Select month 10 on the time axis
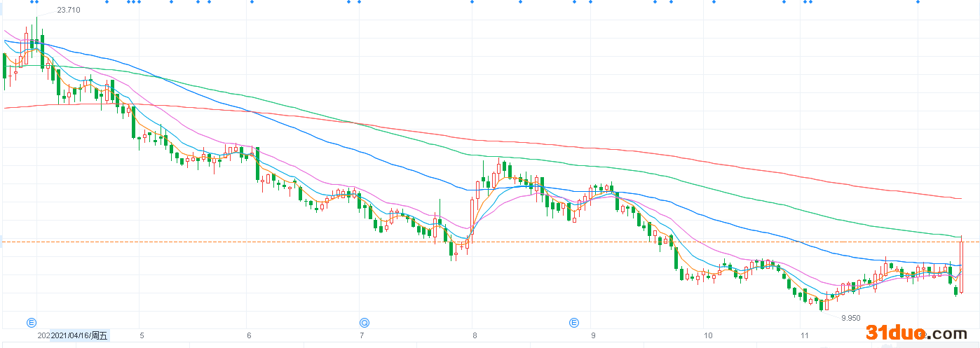 tap(707, 335)
